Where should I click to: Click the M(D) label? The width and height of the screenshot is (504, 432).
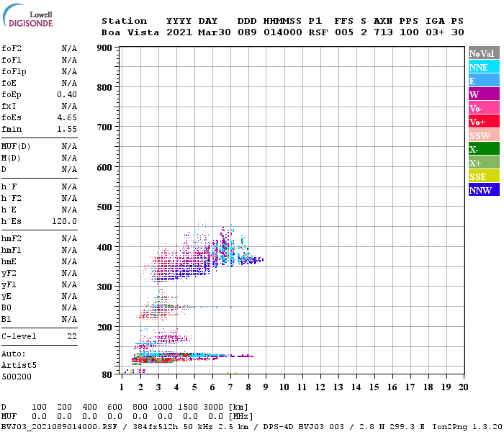pos(11,158)
